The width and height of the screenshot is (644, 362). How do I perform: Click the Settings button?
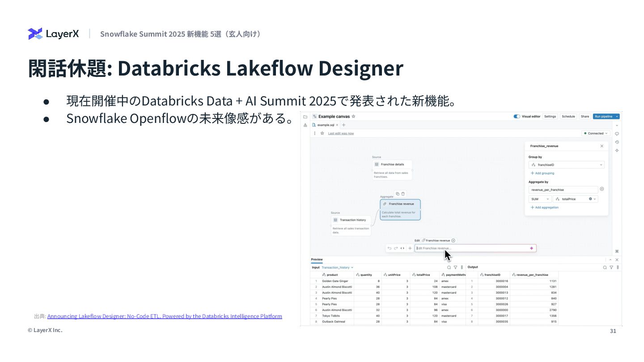pos(550,116)
